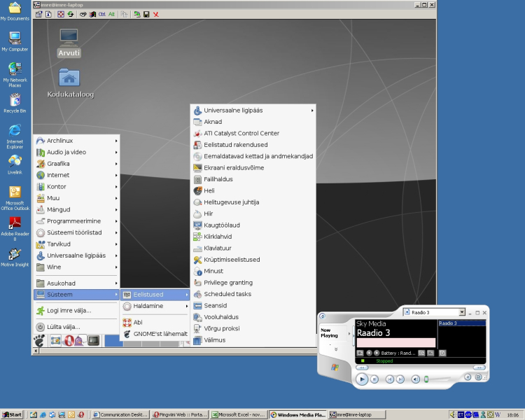The height and width of the screenshot is (420, 525).
Task: Click the VNC new connection icon
Action: click(x=137, y=14)
